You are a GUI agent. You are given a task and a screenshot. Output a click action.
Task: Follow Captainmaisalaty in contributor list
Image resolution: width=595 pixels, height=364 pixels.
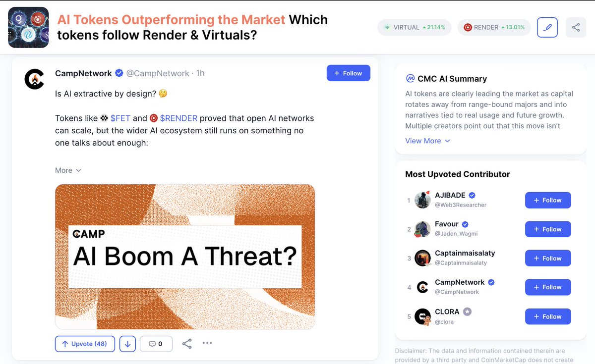click(x=548, y=258)
